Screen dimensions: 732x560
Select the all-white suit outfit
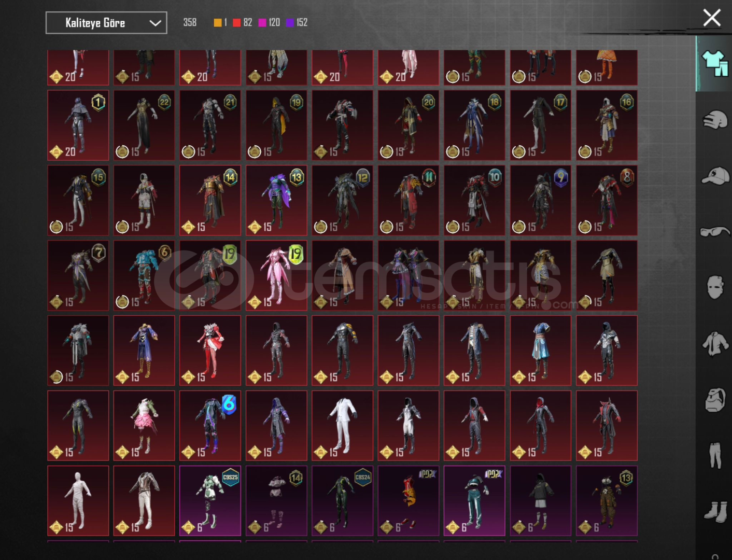(x=342, y=425)
